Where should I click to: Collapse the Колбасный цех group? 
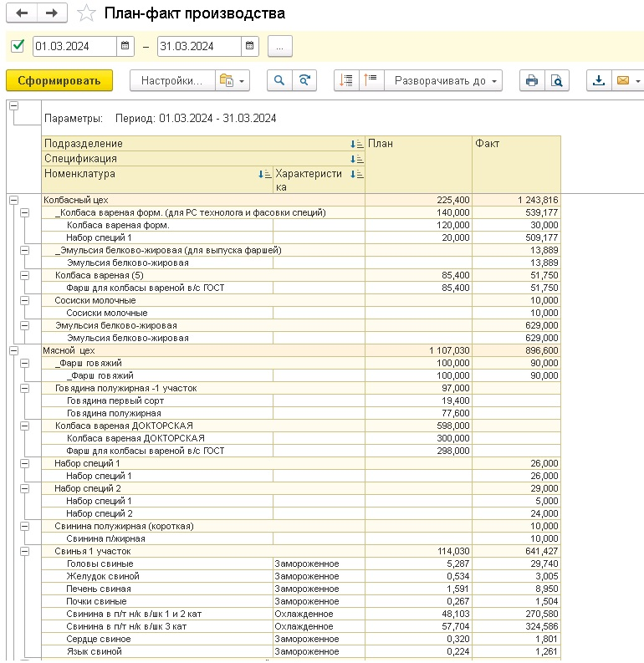pyautogui.click(x=13, y=200)
